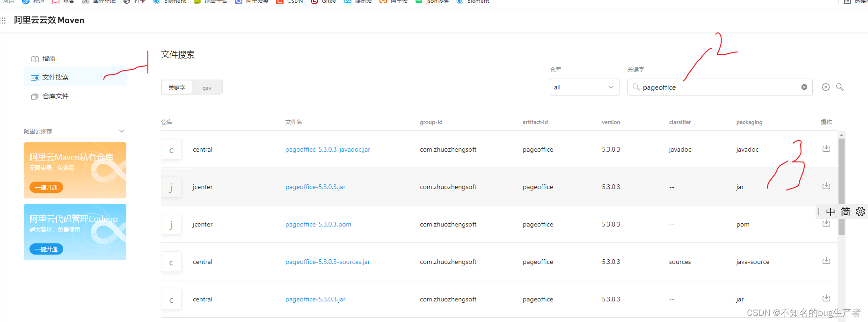868x322 pixels.
Task: Click the artifact-Id column header
Action: [535, 122]
